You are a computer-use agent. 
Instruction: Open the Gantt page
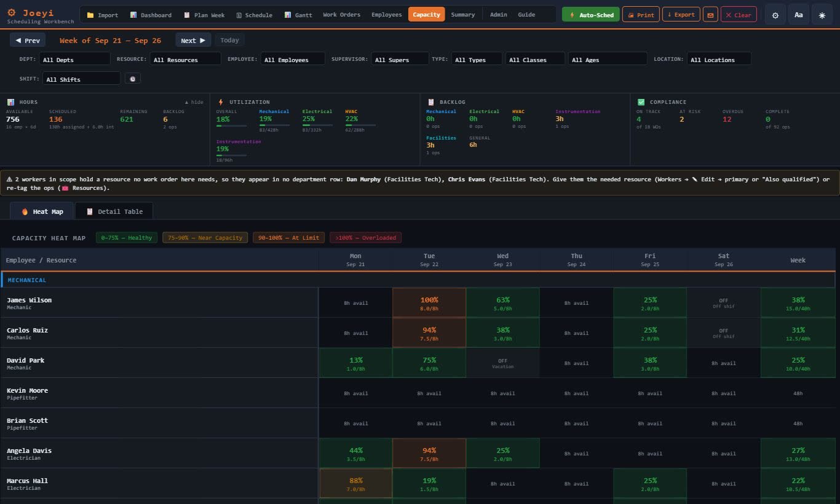click(x=299, y=15)
